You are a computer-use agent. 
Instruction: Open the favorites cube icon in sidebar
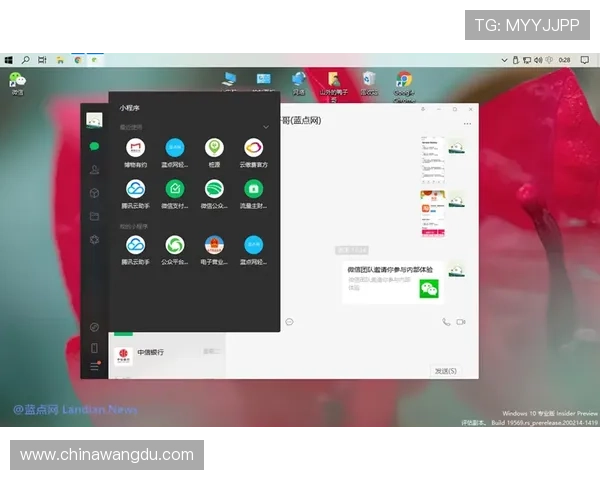(x=94, y=192)
